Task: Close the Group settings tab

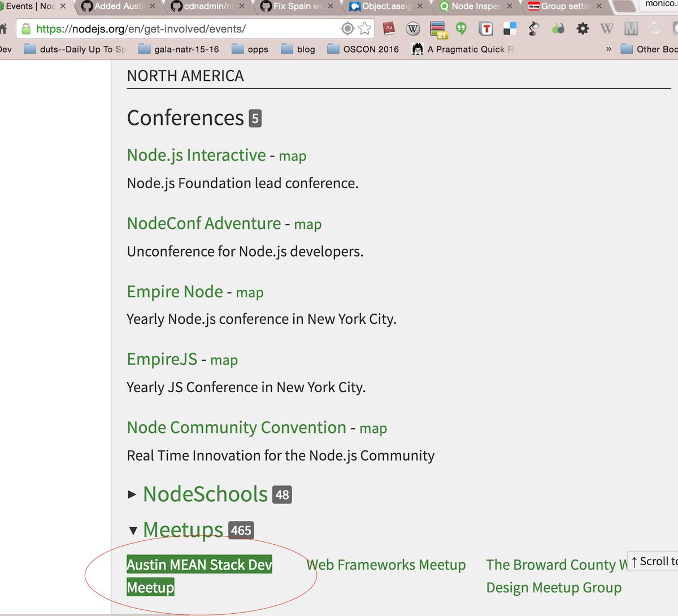Action: (599, 6)
